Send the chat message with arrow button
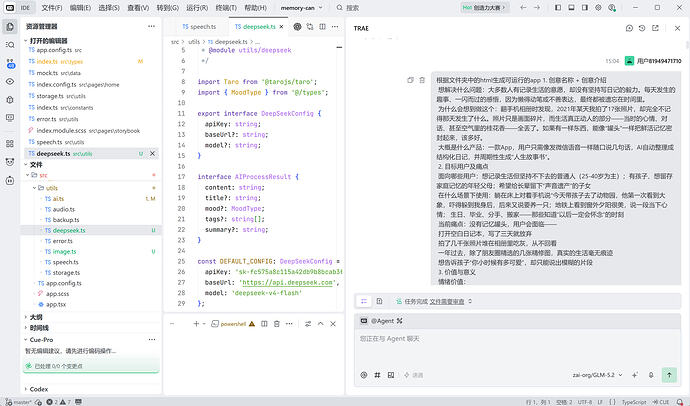 (x=669, y=375)
